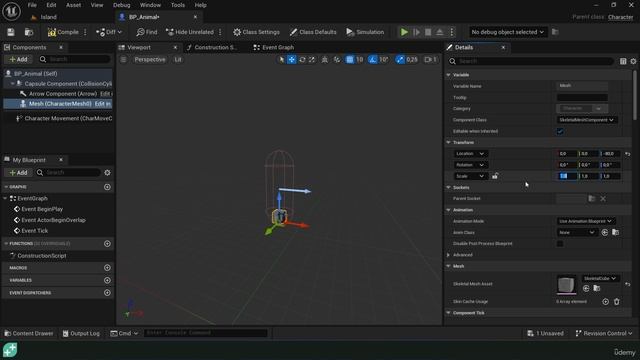
Task: Toggle Hide Unrelated nodes
Action: [190, 32]
